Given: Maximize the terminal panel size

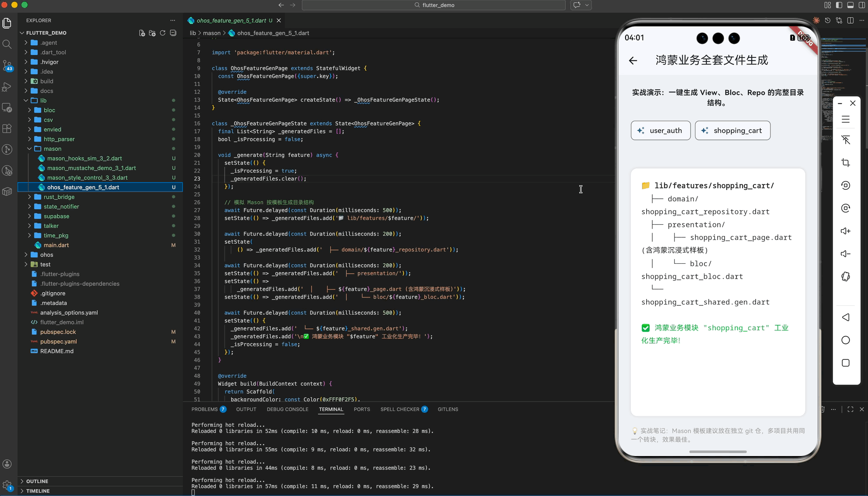Looking at the screenshot, I should click(850, 409).
